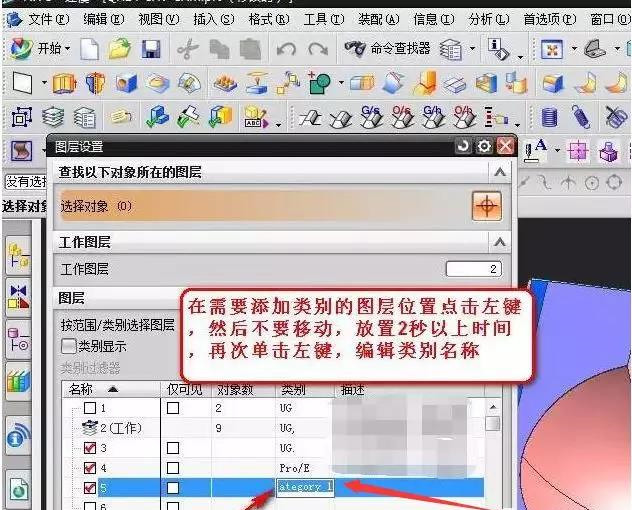Check the layer 1 name checkbox
Image resolution: width=632 pixels, height=510 pixels.
90,408
